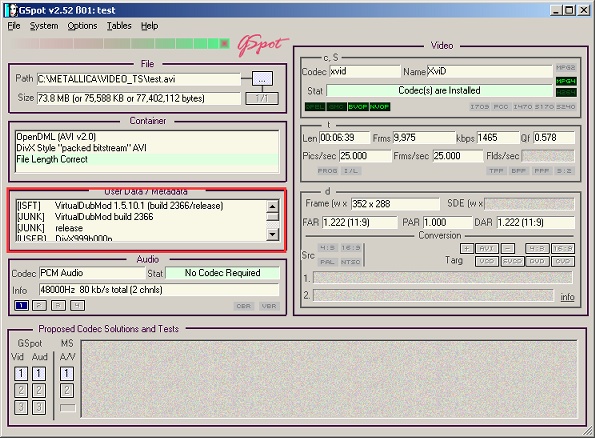Click the 'Codec(s) are Installed' status field
Image resolution: width=595 pixels, height=438 pixels.
click(439, 91)
